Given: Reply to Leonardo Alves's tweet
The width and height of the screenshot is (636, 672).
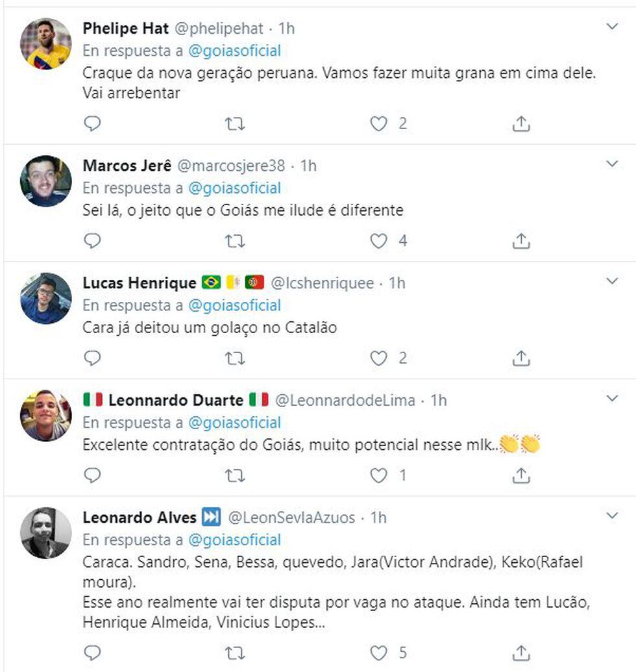Looking at the screenshot, I should click(x=93, y=652).
